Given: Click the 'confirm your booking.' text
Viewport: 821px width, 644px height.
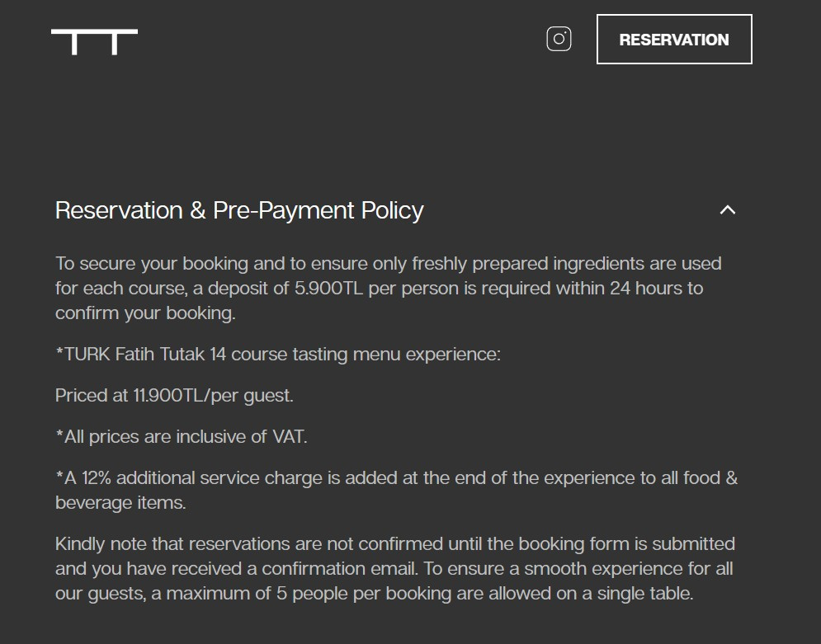Looking at the screenshot, I should pos(145,313).
